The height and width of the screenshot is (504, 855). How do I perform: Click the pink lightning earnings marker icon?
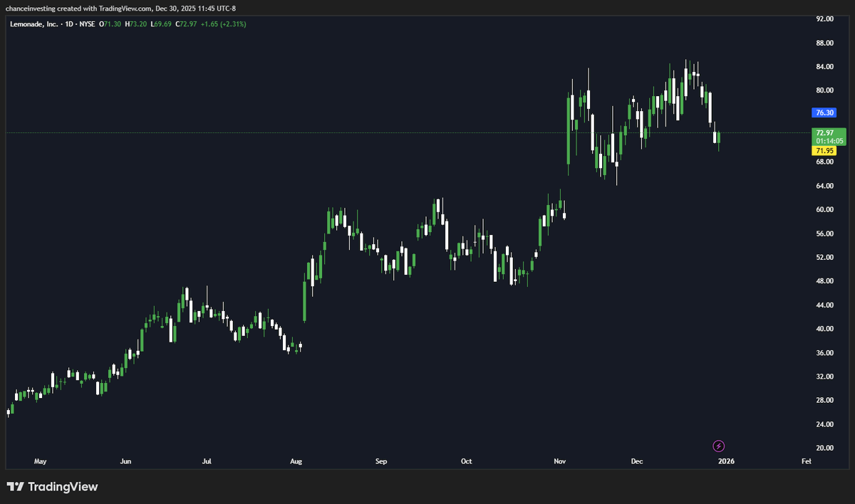[x=719, y=446]
